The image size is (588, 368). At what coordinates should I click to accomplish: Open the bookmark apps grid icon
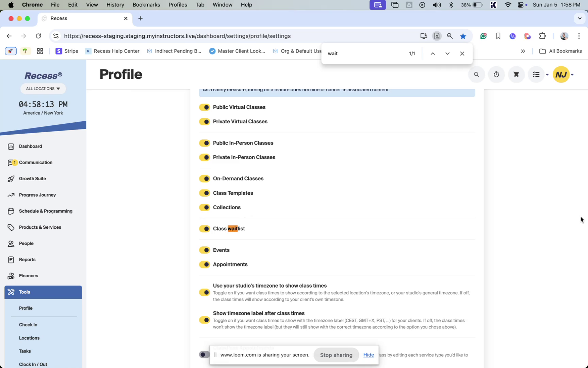(40, 51)
